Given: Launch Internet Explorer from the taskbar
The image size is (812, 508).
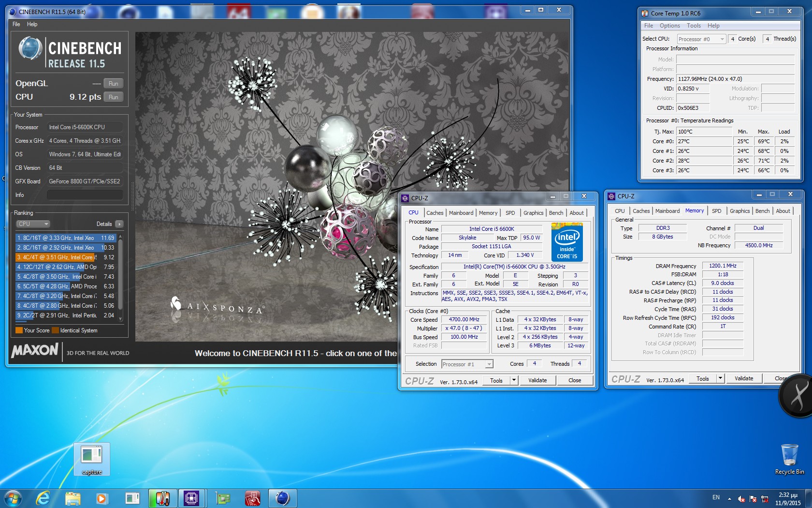Looking at the screenshot, I should click(43, 498).
